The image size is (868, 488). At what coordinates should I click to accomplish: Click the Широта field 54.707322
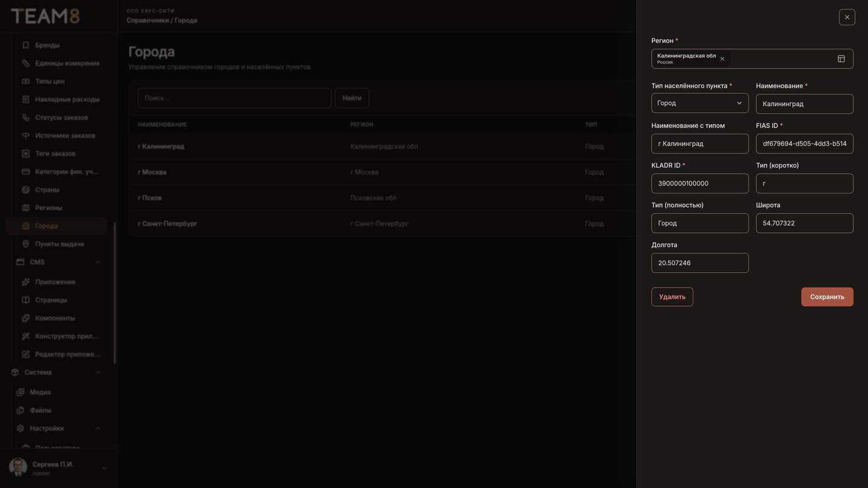click(x=805, y=223)
